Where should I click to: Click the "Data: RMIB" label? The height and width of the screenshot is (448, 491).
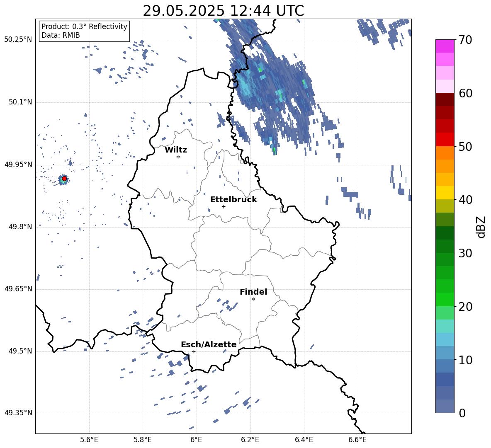pyautogui.click(x=61, y=35)
